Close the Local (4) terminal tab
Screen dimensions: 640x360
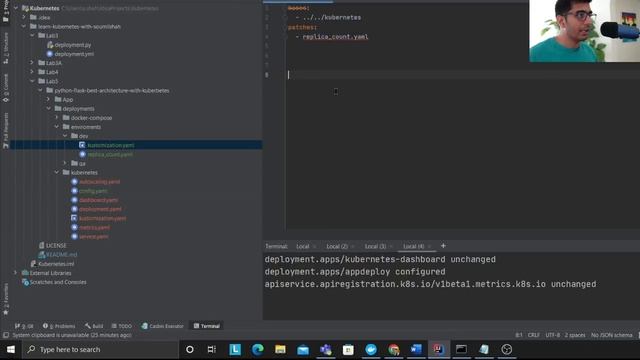click(x=429, y=247)
